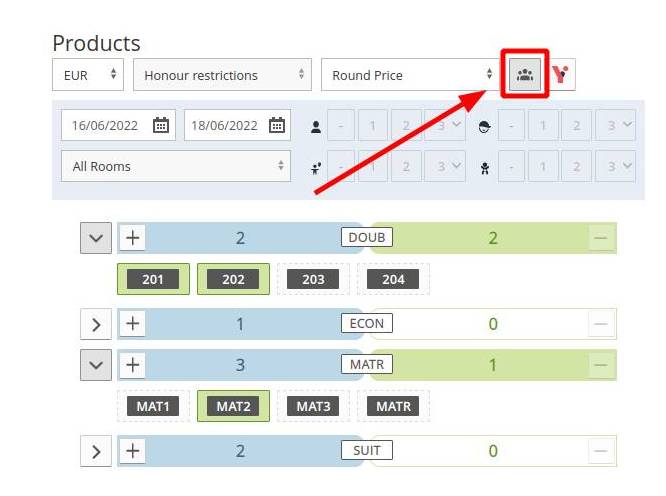Add an ECON room with plus button
The height and width of the screenshot is (496, 666).
(133, 324)
